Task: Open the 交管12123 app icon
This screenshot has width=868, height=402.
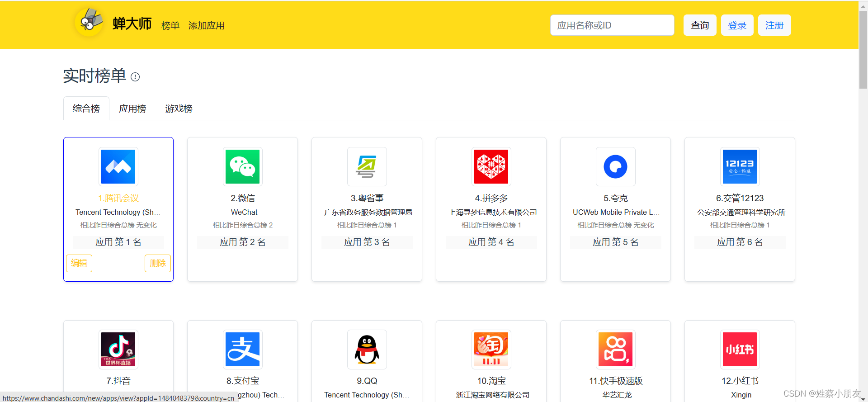Action: coord(740,166)
